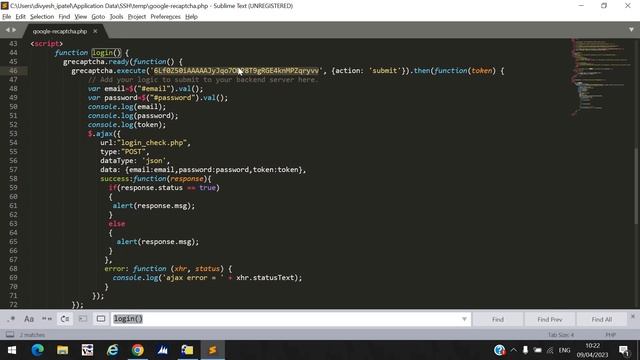640x360 pixels.
Task: Open the File menu
Action: 7,17
